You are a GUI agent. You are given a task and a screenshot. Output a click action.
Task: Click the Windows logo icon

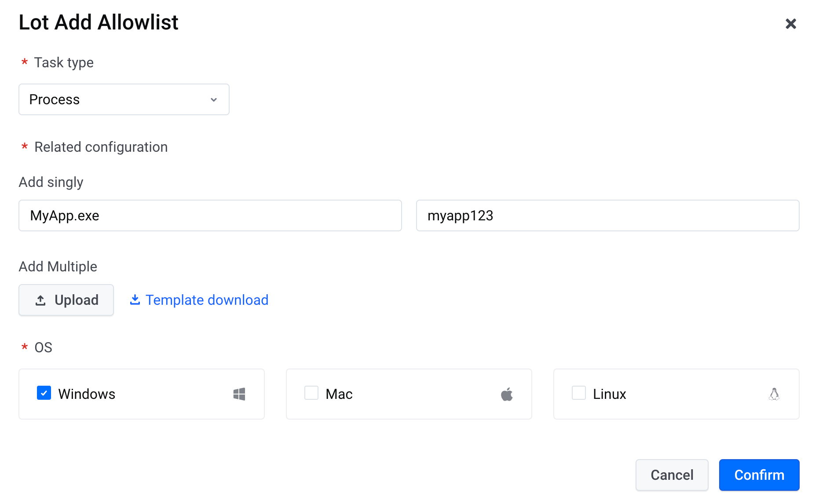239,394
